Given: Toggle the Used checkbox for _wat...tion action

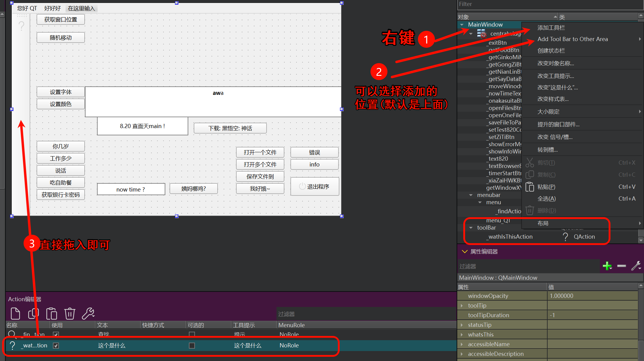Looking at the screenshot, I should coord(56,345).
